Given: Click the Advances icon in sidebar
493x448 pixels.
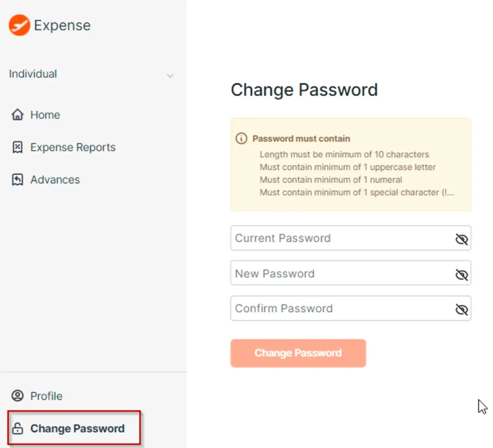Looking at the screenshot, I should (x=18, y=179).
